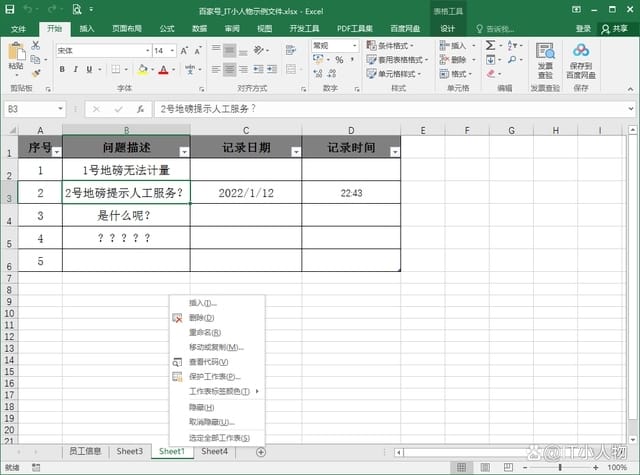This screenshot has height=475, width=640.
Task: Click the 发票查验 invoice check icon
Action: 545,60
